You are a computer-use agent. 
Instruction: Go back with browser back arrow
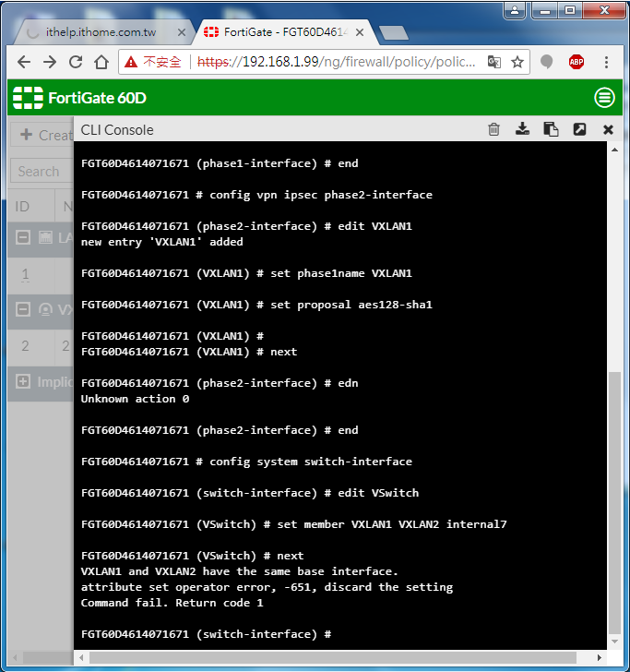[x=24, y=62]
